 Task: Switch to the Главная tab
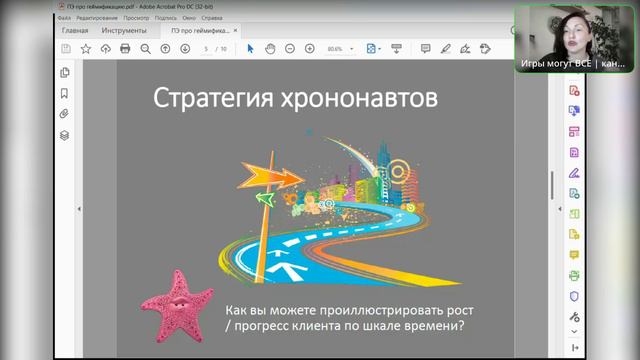tap(75, 31)
